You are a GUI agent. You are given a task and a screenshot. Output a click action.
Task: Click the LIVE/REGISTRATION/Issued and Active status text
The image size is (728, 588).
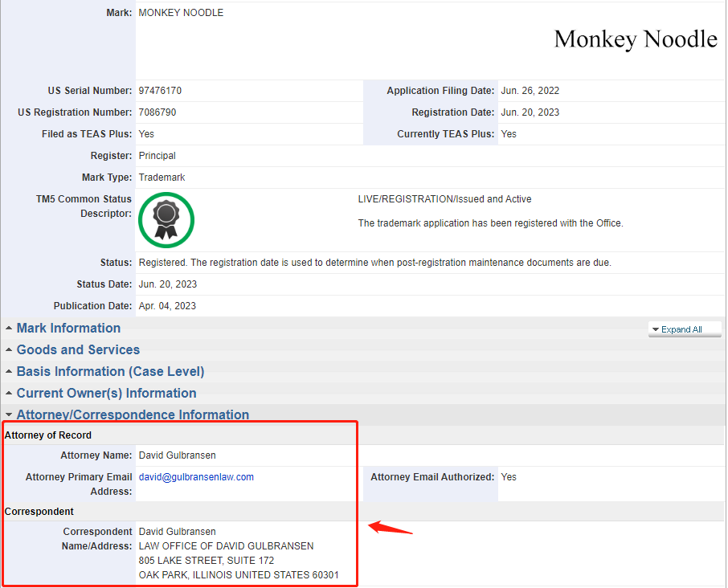(444, 199)
